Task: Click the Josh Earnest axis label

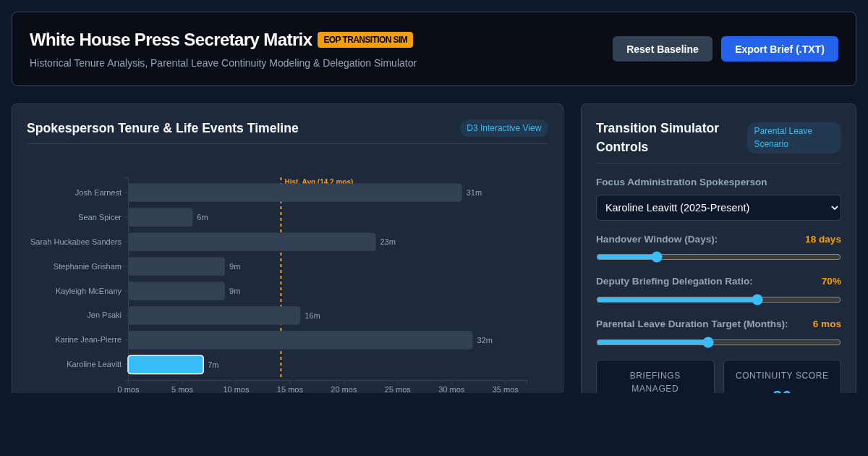Action: click(98, 193)
